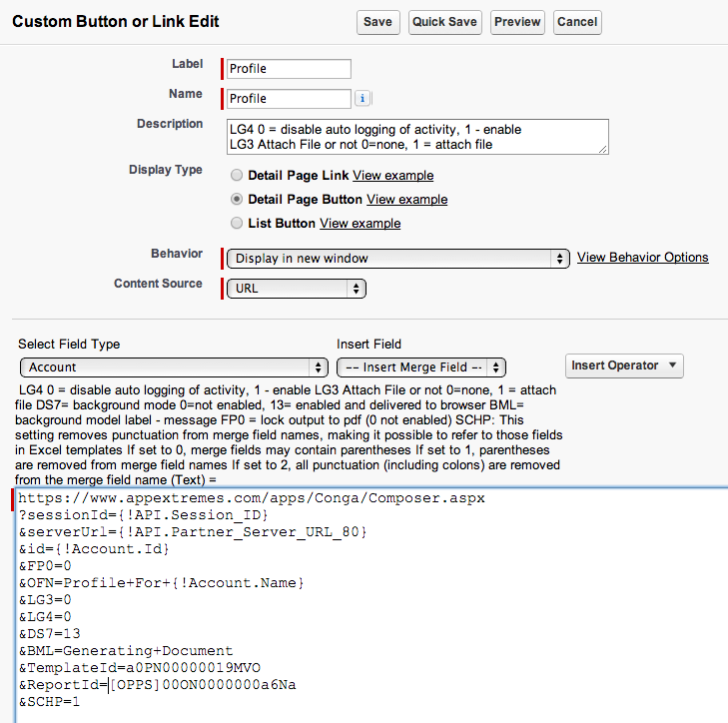Click in the URL formula editor
This screenshot has width=728, height=723.
[399, 619]
